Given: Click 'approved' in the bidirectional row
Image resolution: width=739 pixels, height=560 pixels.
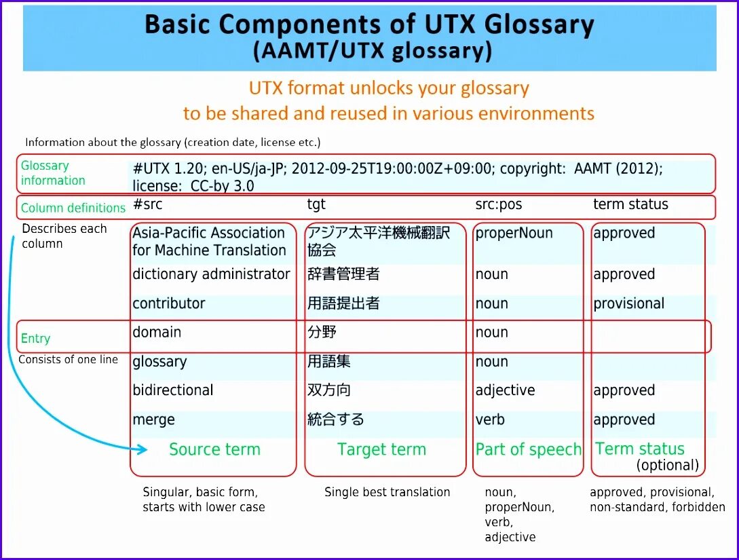Looking at the screenshot, I should (624, 391).
